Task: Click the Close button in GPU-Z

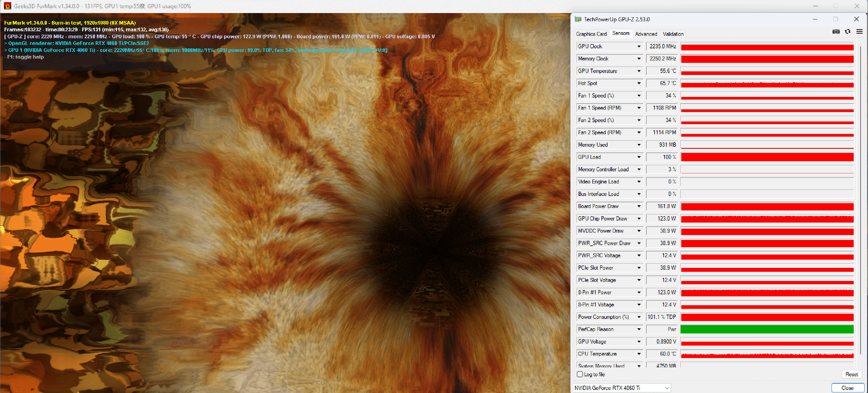Action: [x=847, y=388]
